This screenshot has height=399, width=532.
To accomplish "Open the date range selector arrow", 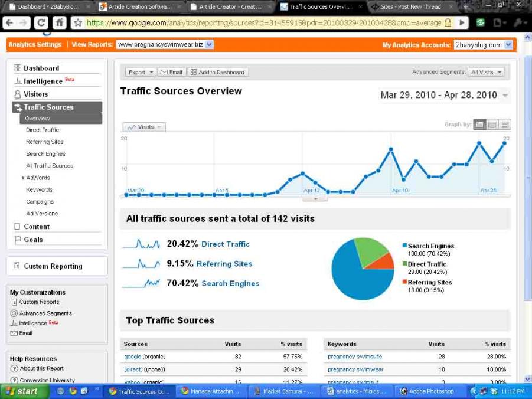I will point(505,96).
